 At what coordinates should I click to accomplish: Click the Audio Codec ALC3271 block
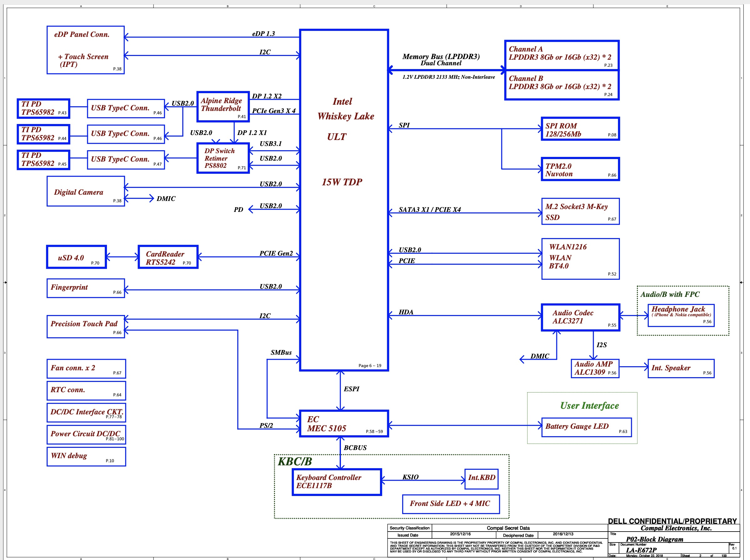580,317
